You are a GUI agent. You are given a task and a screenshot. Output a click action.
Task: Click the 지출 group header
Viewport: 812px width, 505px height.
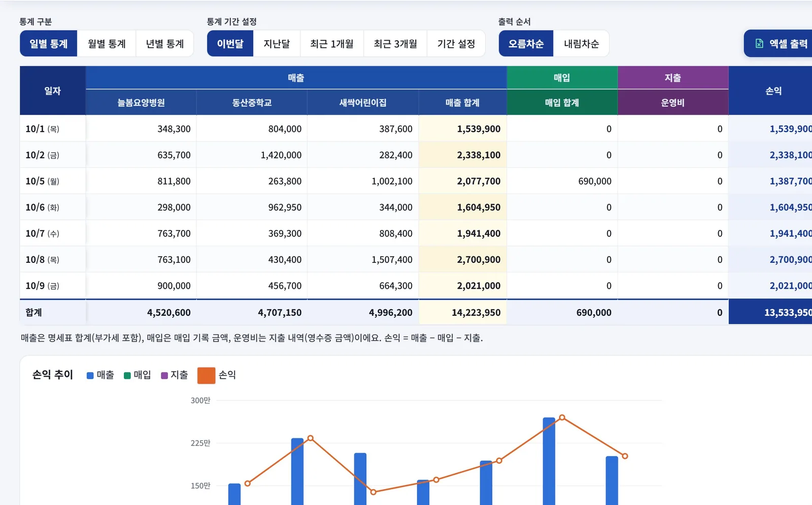tap(673, 78)
